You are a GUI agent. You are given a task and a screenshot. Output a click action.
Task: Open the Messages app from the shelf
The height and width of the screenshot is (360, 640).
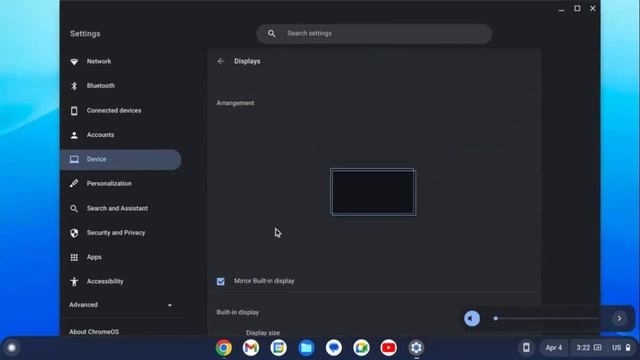pyautogui.click(x=334, y=348)
